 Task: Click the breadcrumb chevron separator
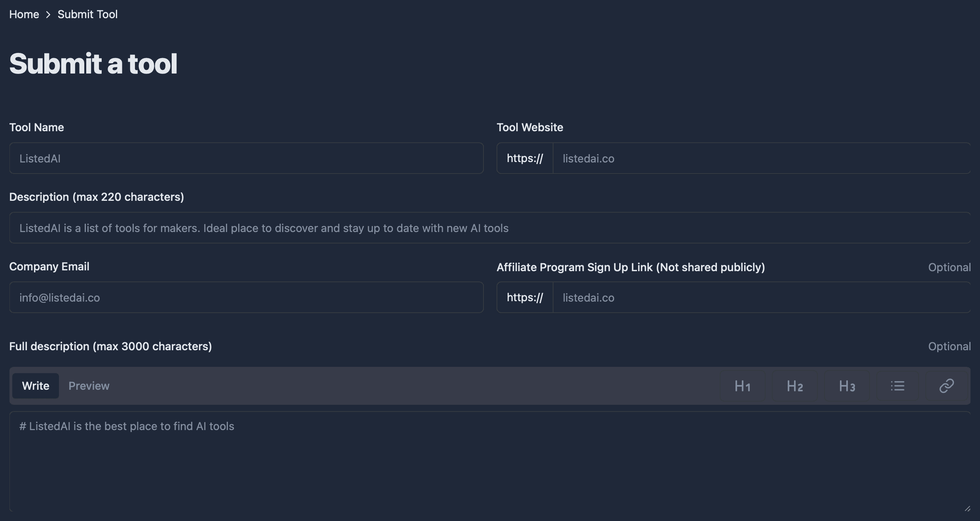pyautogui.click(x=48, y=15)
